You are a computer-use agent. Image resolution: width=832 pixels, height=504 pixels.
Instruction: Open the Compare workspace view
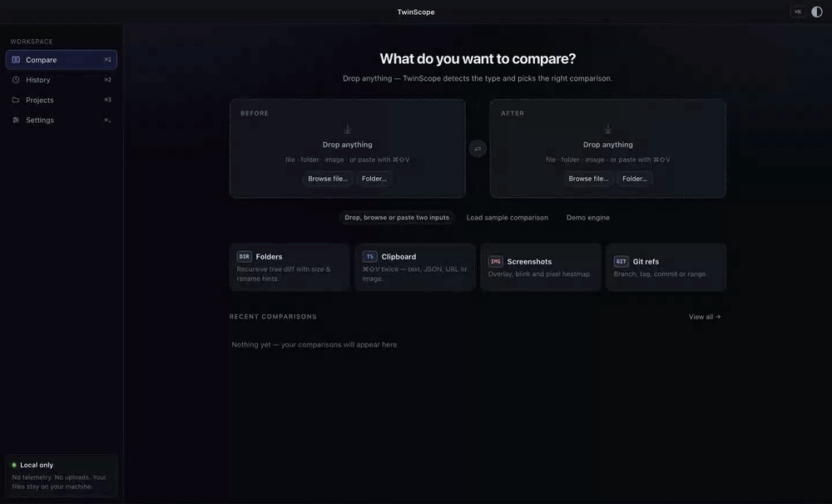pos(61,60)
